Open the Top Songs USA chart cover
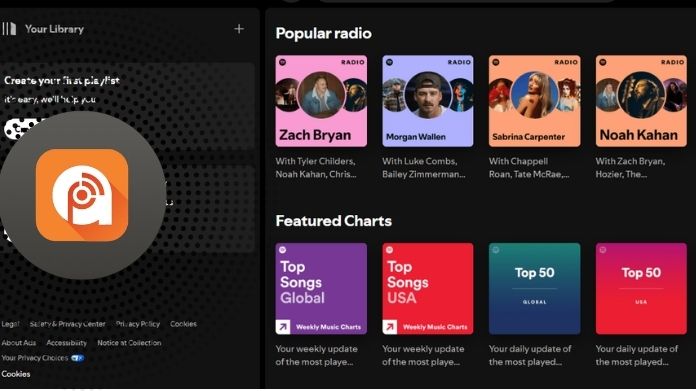 427,288
